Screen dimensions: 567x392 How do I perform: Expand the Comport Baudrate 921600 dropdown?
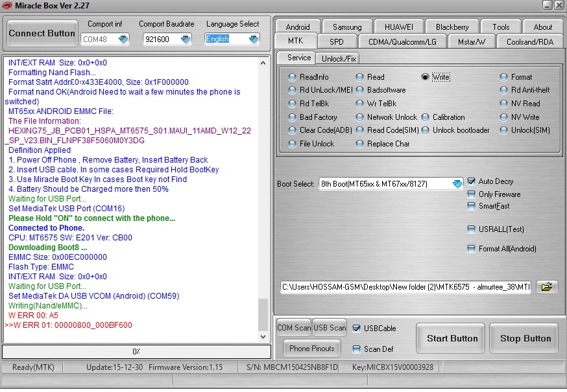[186, 39]
